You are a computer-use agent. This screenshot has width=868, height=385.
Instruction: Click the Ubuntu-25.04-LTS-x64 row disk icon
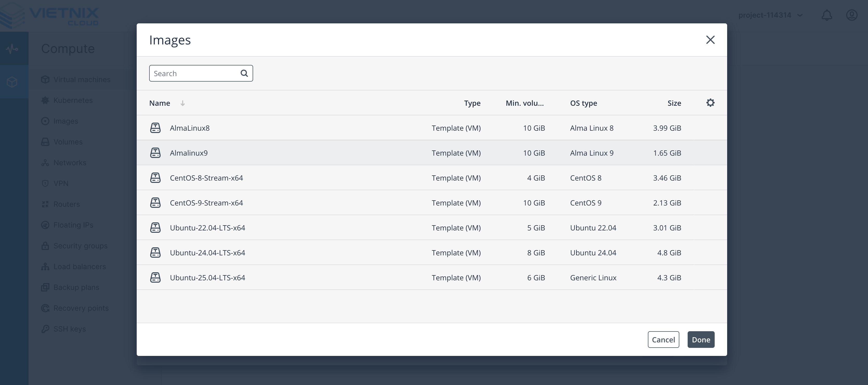(x=155, y=277)
